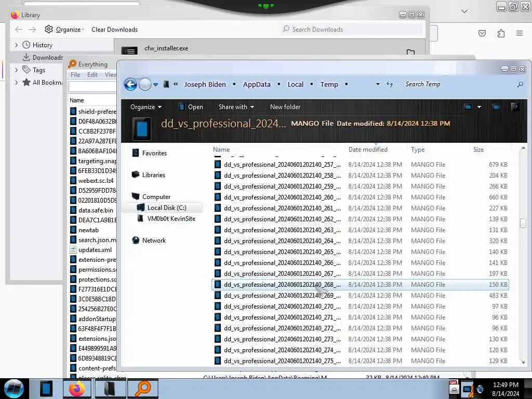The width and height of the screenshot is (532, 399).
Task: Select file dd_vs_professional_20240601202140_260
Action: click(361, 197)
